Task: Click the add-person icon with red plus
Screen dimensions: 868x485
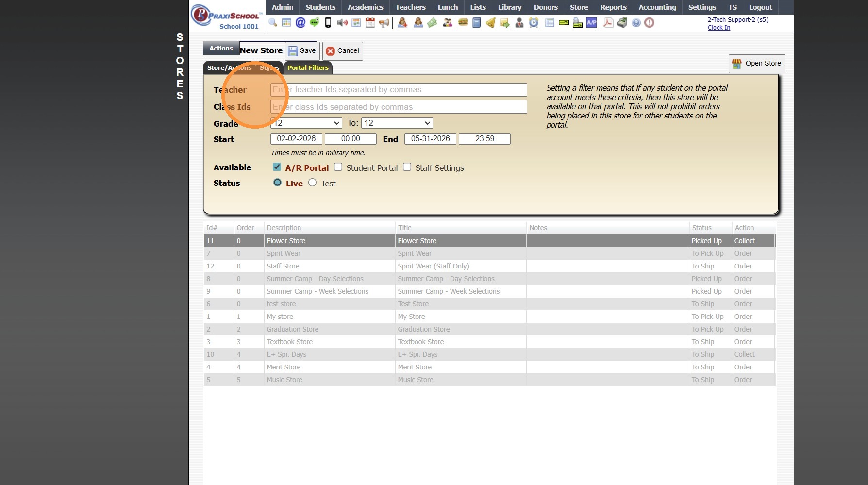Action: 402,23
